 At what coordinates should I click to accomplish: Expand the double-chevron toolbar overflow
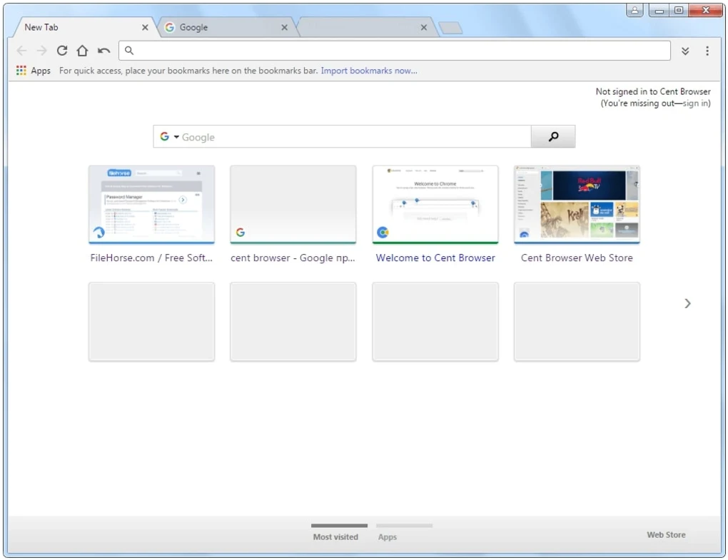[x=685, y=51]
